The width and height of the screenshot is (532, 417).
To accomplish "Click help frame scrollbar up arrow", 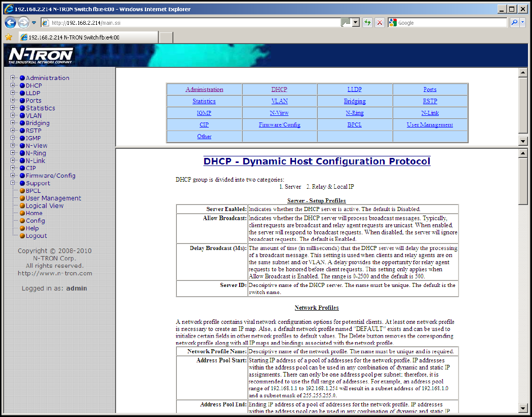I will (x=523, y=153).
